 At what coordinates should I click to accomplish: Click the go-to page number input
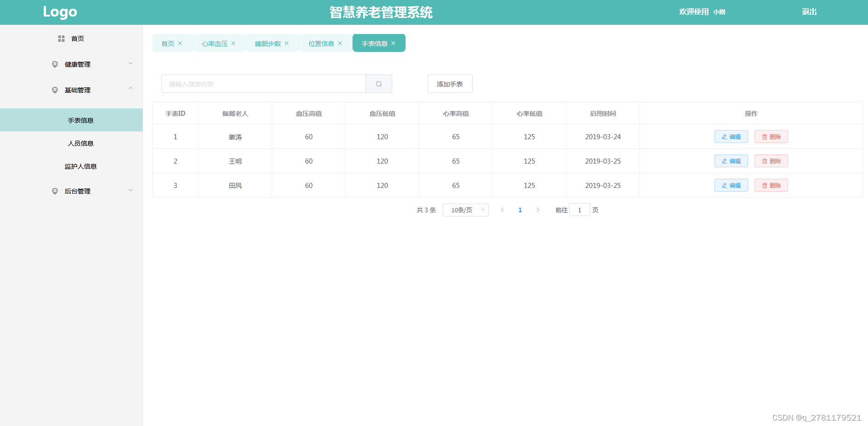(x=579, y=210)
